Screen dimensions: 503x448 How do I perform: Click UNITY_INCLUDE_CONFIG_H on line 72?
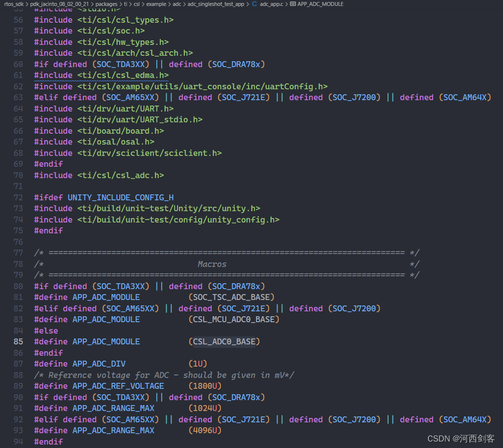click(121, 197)
